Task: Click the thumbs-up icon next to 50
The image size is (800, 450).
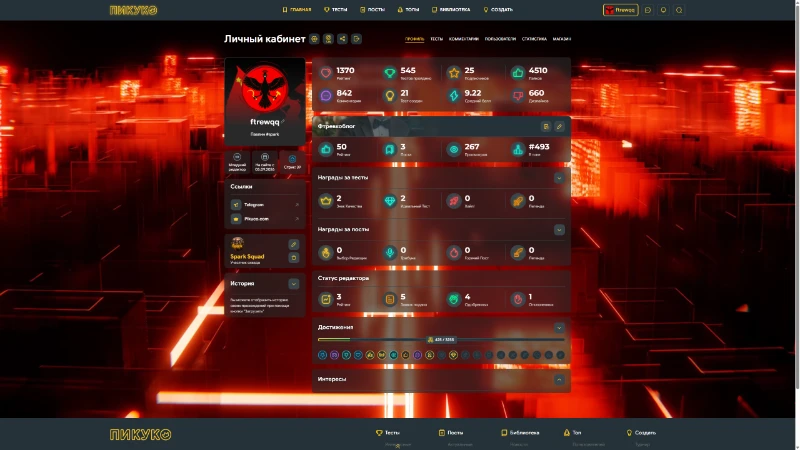Action: (x=326, y=149)
